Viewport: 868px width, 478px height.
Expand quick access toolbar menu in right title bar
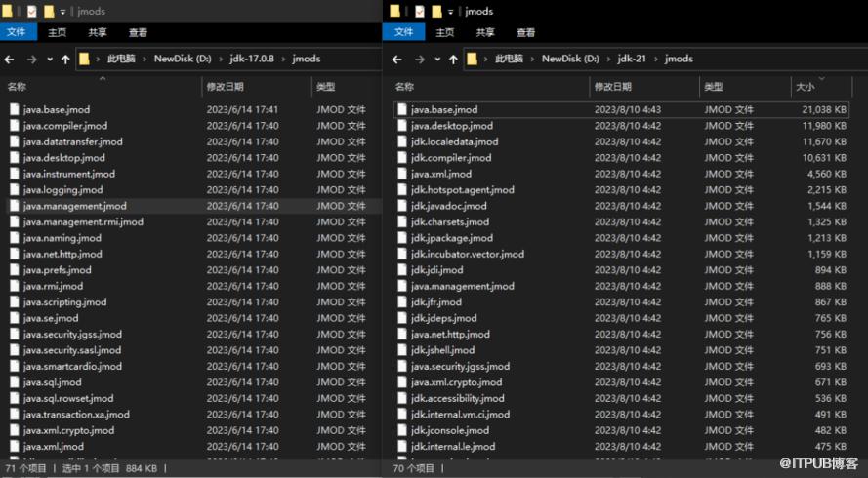coord(451,12)
